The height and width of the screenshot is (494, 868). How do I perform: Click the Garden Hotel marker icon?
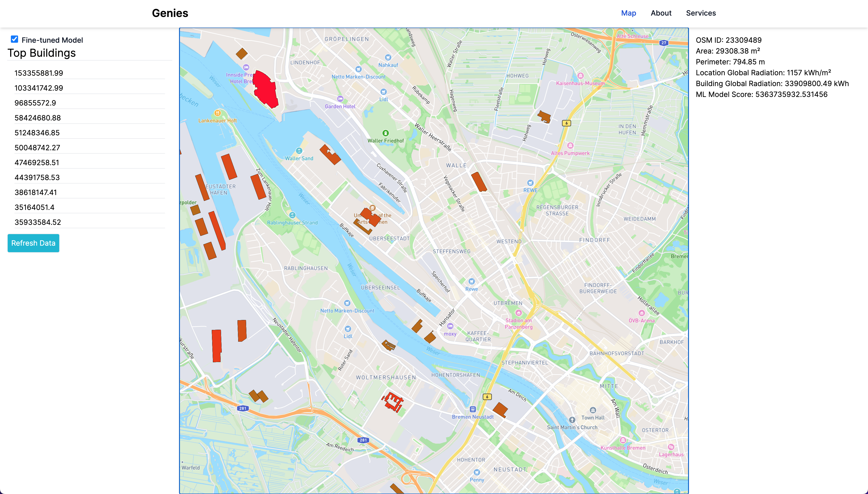pyautogui.click(x=340, y=99)
